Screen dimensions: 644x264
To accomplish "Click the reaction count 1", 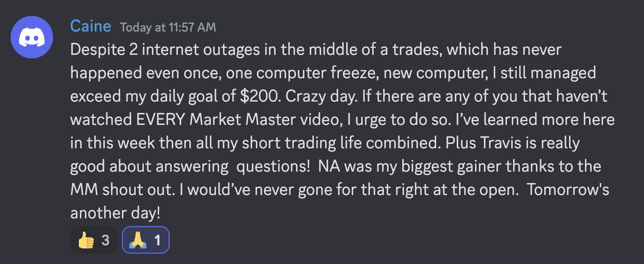I will [158, 240].
